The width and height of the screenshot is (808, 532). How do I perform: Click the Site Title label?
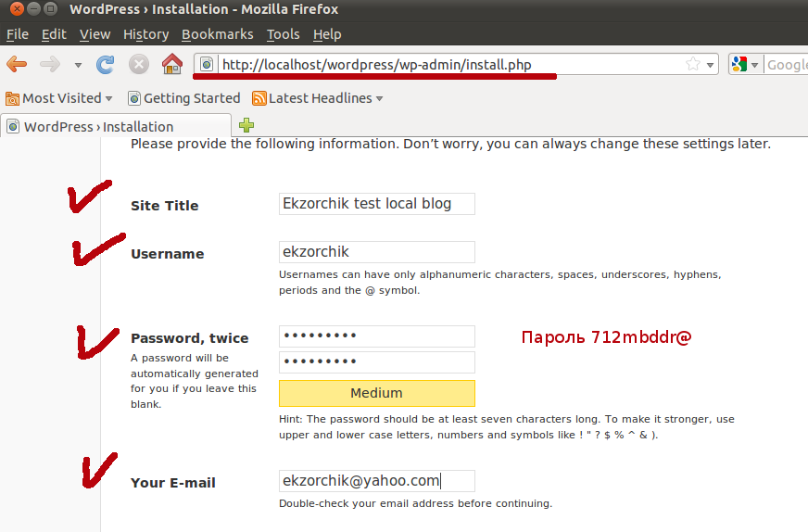click(x=164, y=206)
